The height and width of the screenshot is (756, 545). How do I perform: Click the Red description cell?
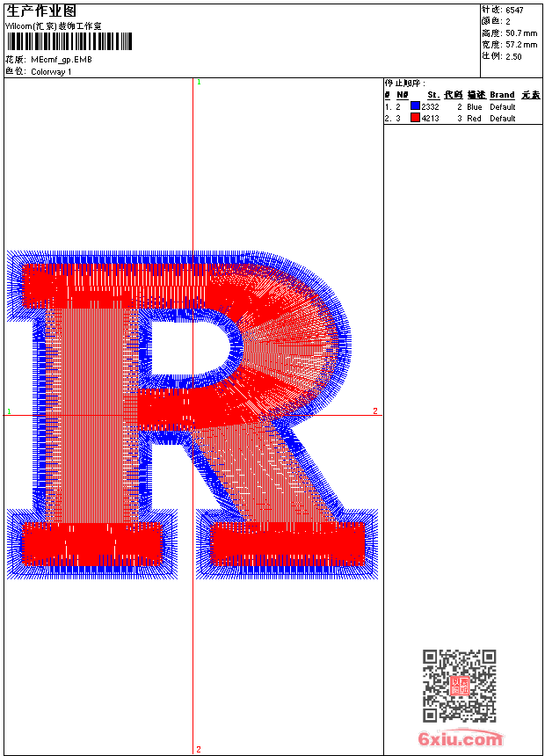[474, 119]
